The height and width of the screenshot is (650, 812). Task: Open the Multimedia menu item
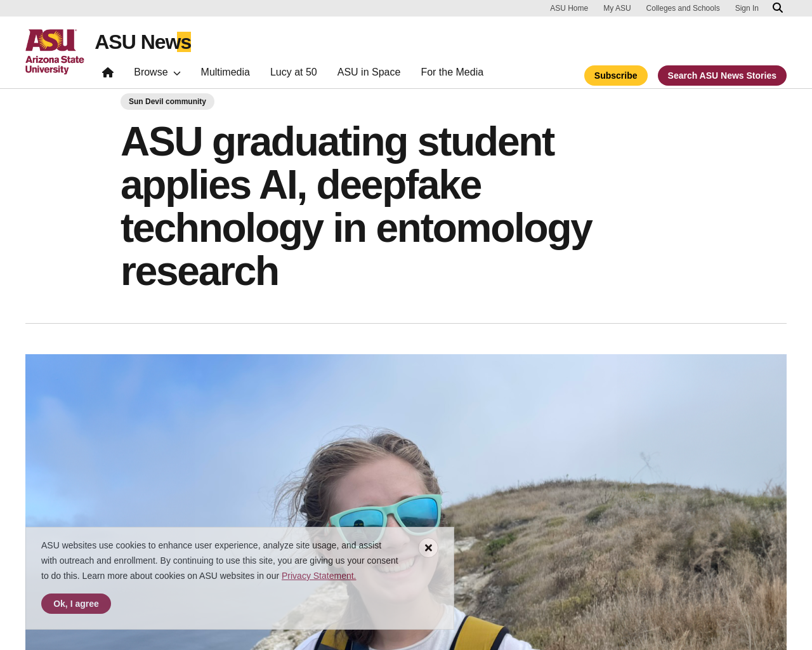pyautogui.click(x=225, y=72)
